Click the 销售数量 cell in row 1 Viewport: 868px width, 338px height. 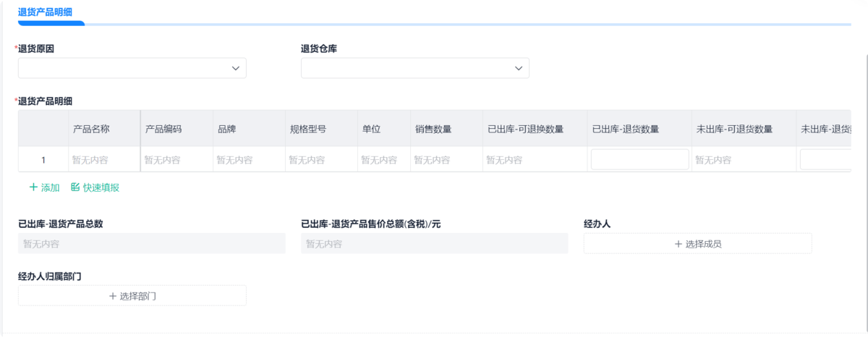tap(446, 160)
